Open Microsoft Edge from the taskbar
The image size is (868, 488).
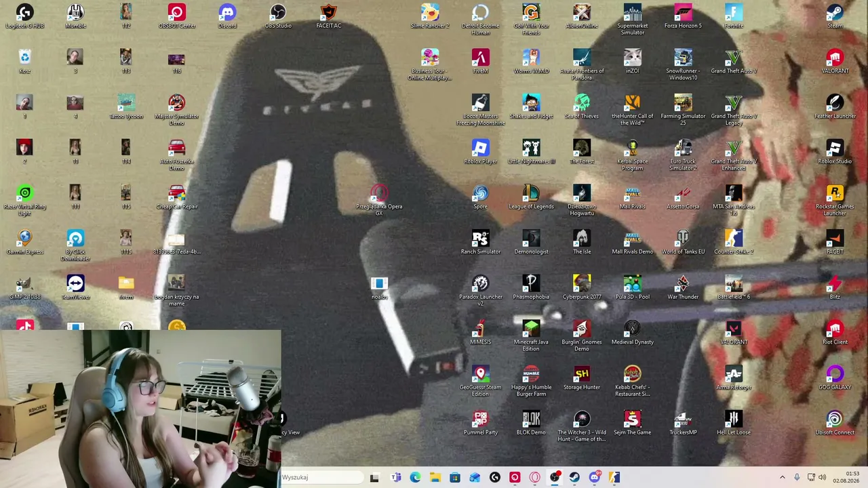click(415, 477)
